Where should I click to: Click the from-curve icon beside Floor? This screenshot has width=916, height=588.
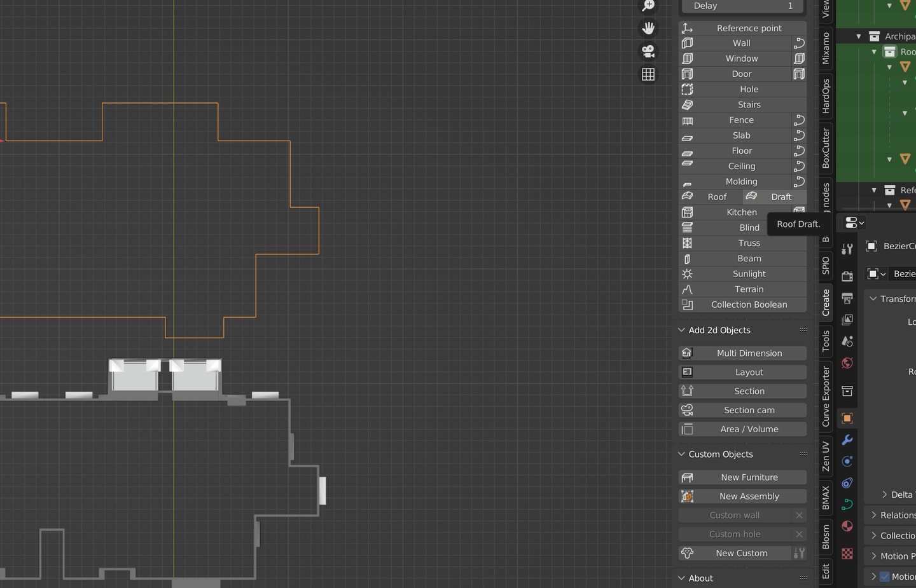(x=800, y=151)
